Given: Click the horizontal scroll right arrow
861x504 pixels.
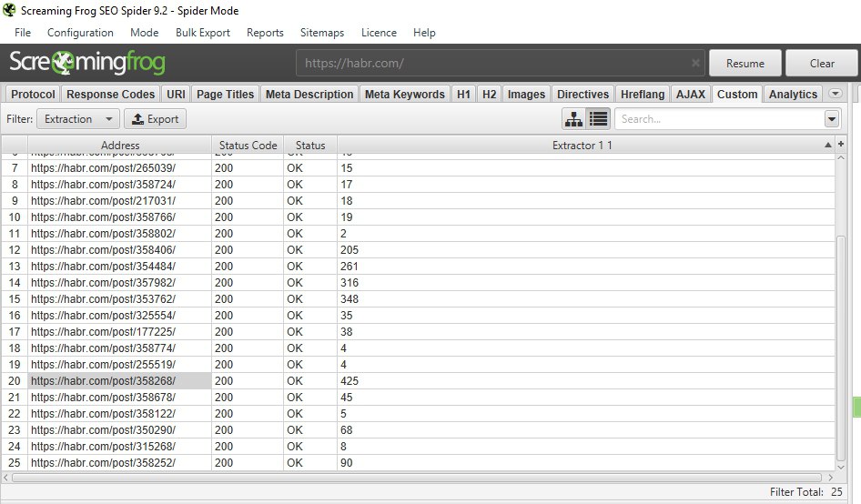Looking at the screenshot, I should click(830, 478).
